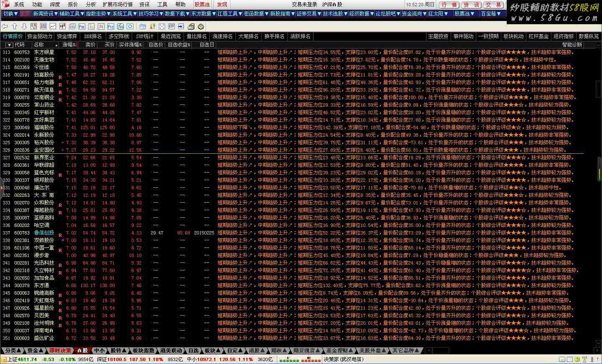Viewport: 602px width, 364px height.
Task: Click the dotted square selection icon
Action: coord(162,26)
